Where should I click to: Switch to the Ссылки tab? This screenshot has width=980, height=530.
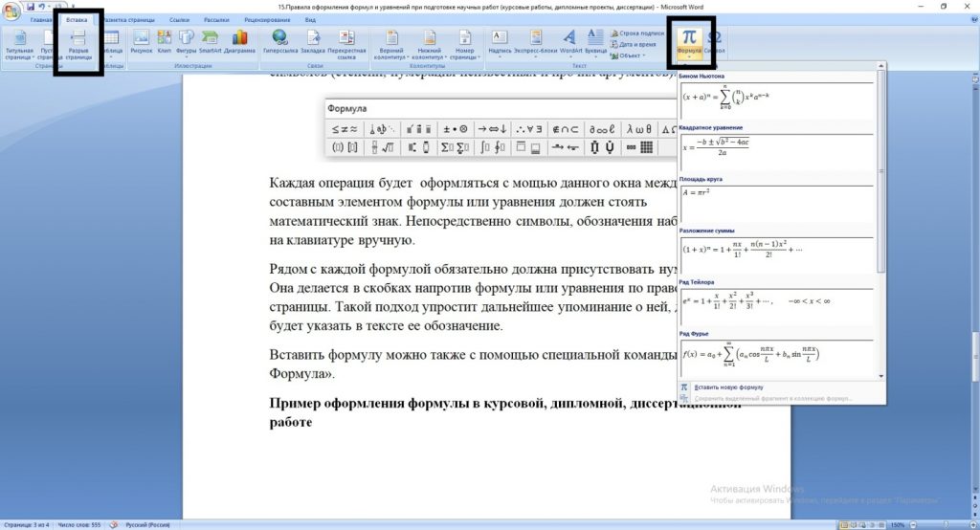[179, 19]
